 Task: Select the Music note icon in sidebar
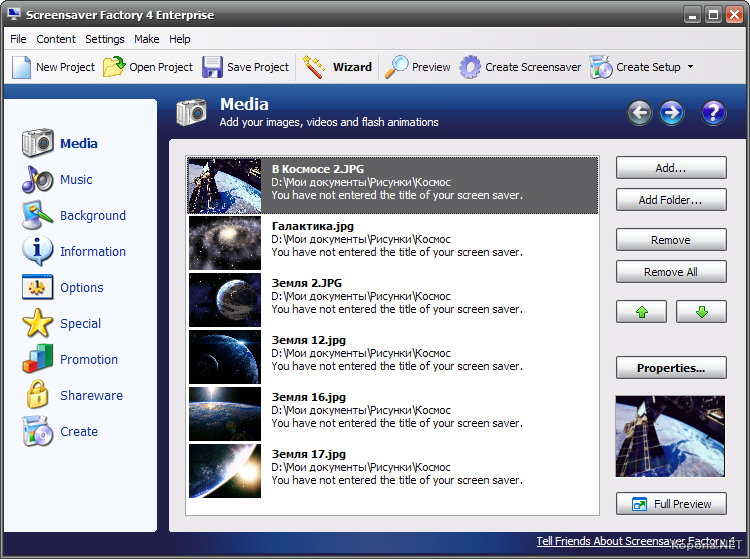coord(37,179)
